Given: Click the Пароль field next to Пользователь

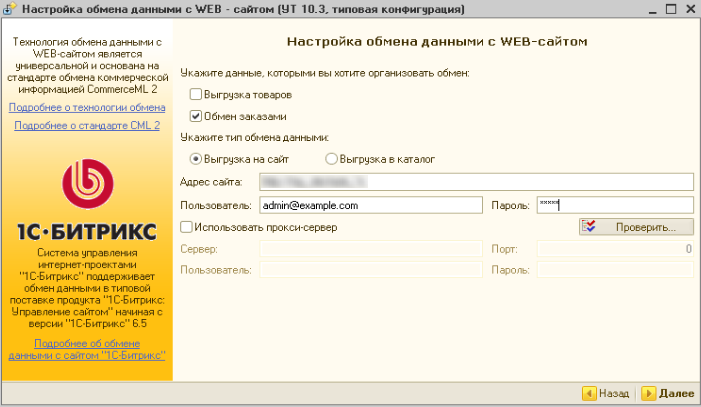Looking at the screenshot, I should point(614,205).
